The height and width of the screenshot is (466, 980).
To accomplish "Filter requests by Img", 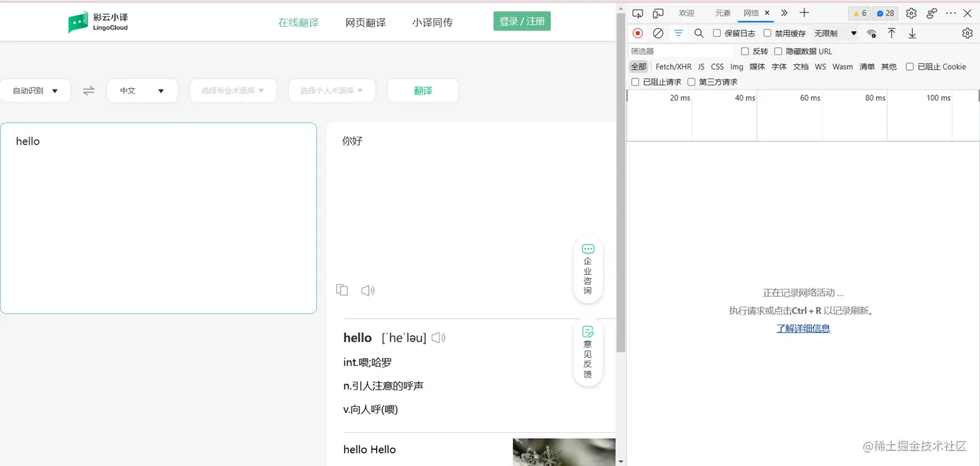I will tap(737, 67).
